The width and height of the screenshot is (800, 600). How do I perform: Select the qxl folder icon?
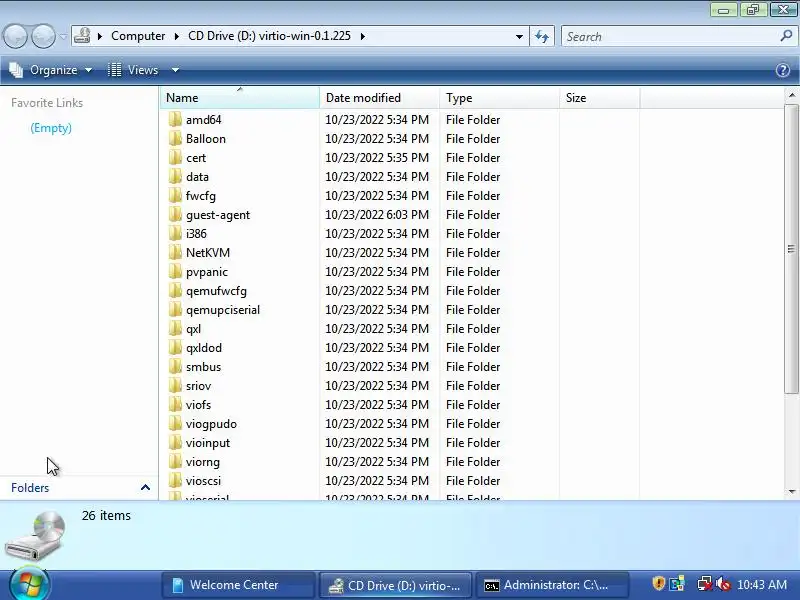click(175, 329)
